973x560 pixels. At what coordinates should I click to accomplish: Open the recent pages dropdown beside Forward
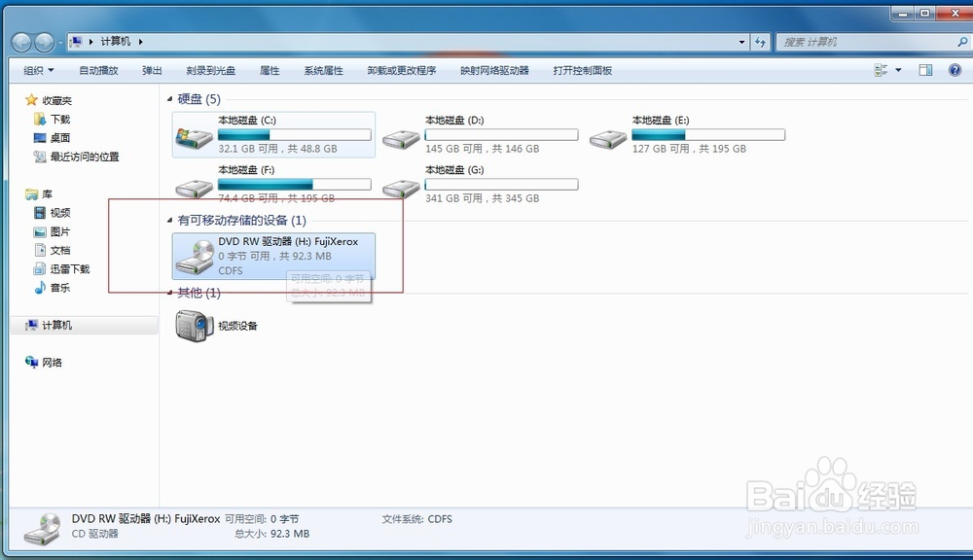click(x=60, y=43)
